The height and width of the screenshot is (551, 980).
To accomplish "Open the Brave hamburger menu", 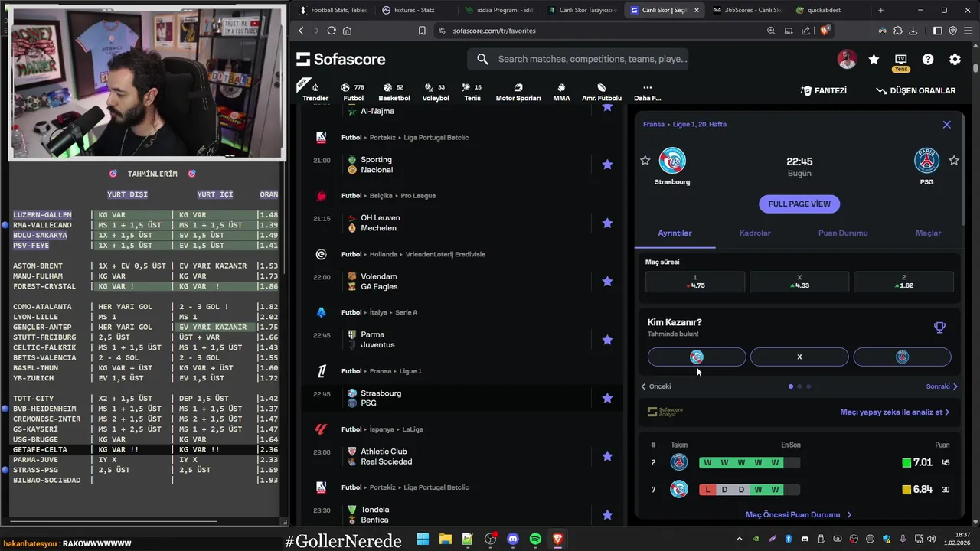I will point(969,31).
